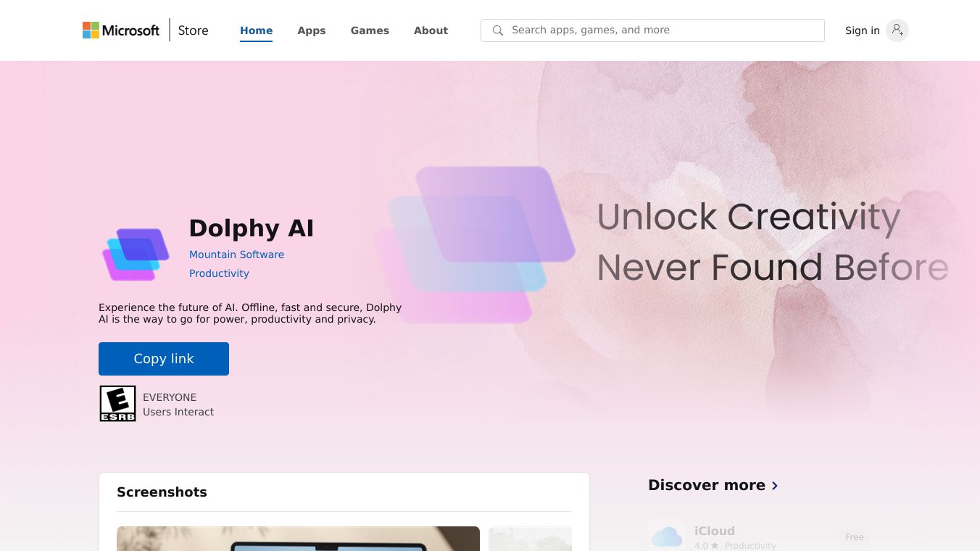
Task: Click the Sign in link
Action: click(x=863, y=30)
